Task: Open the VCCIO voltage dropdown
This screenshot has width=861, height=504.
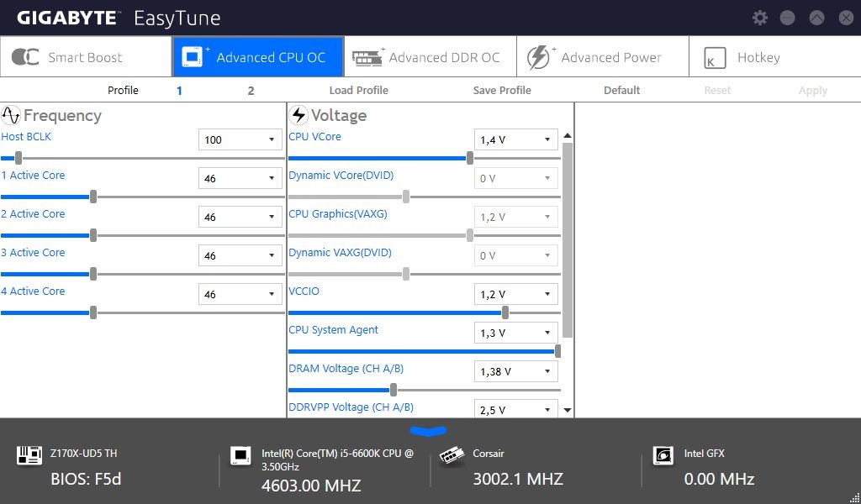Action: tap(515, 295)
